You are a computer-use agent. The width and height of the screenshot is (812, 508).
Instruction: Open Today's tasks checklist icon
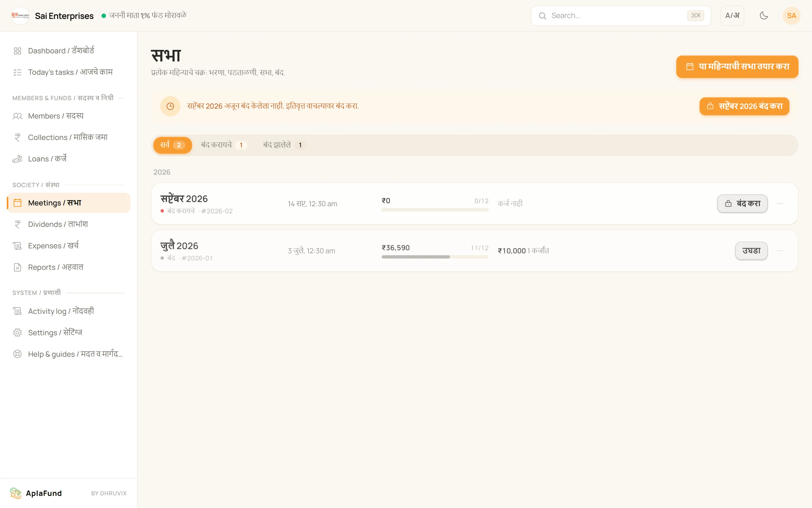tap(17, 72)
